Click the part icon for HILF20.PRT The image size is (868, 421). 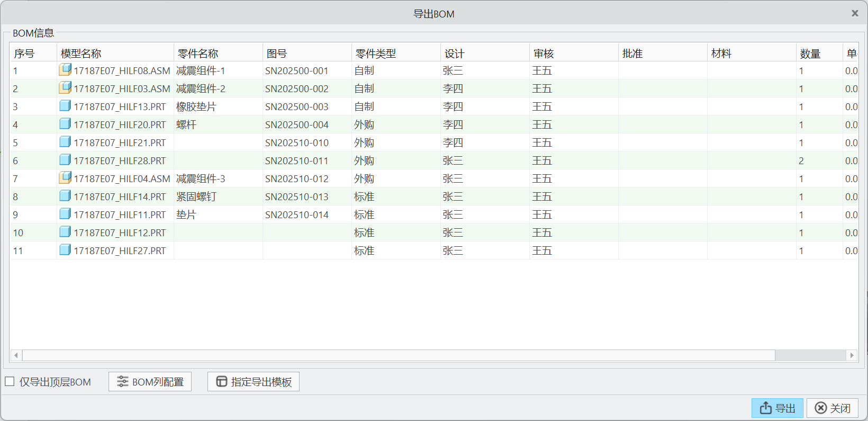coord(65,124)
